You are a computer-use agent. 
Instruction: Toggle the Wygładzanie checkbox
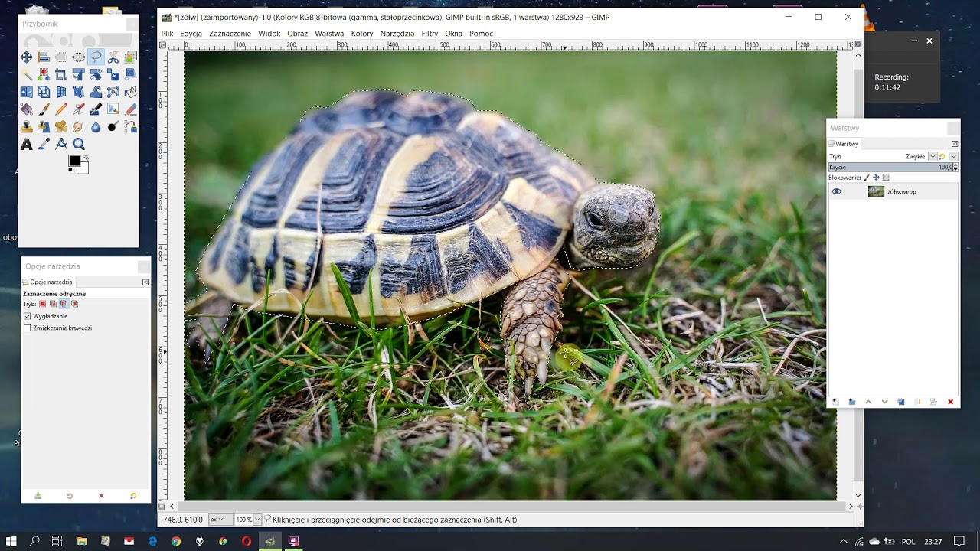click(27, 316)
